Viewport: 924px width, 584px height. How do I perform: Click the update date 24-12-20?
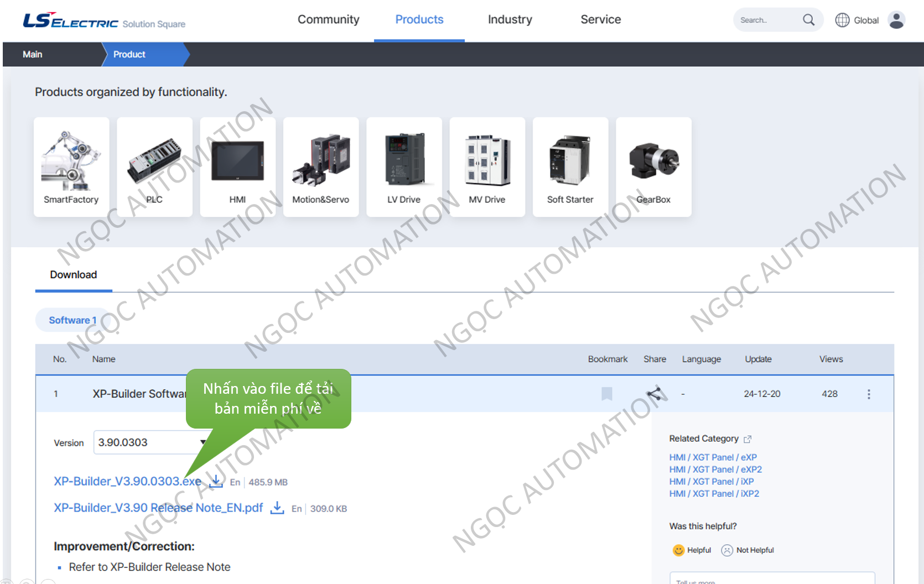[762, 394]
